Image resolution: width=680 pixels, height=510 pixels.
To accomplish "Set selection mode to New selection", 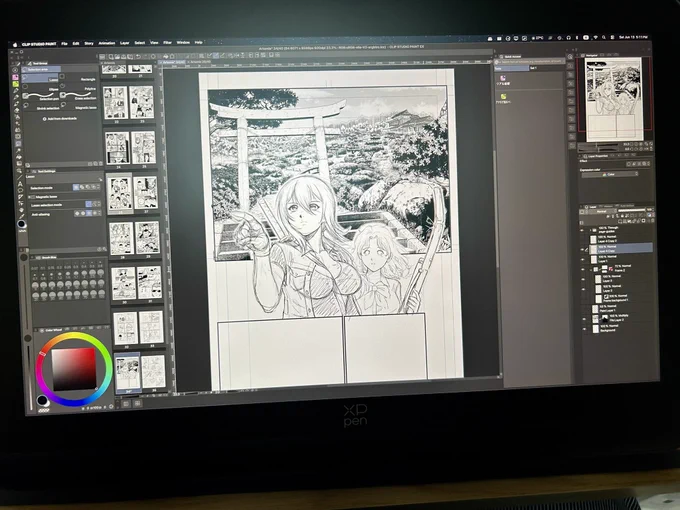I will tap(76, 187).
